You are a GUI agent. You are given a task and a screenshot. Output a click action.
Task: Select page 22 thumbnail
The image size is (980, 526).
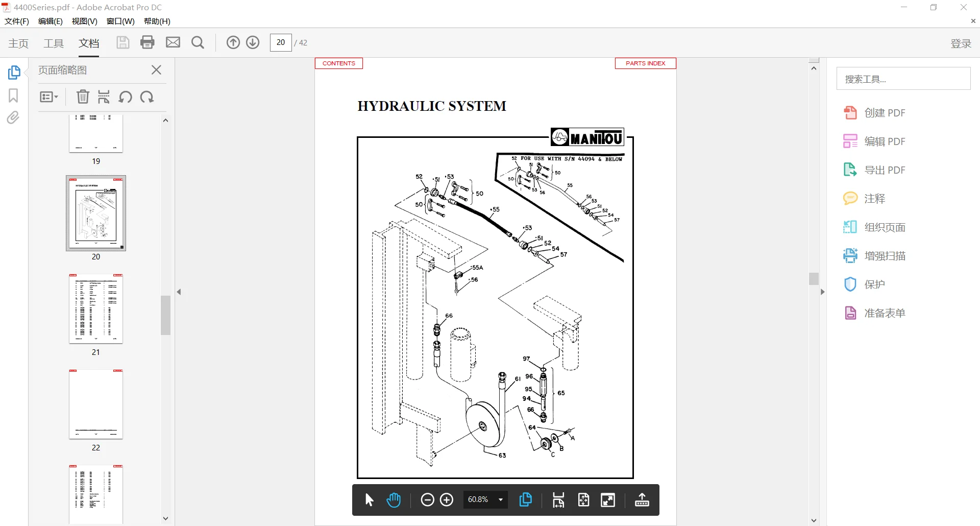(x=96, y=404)
